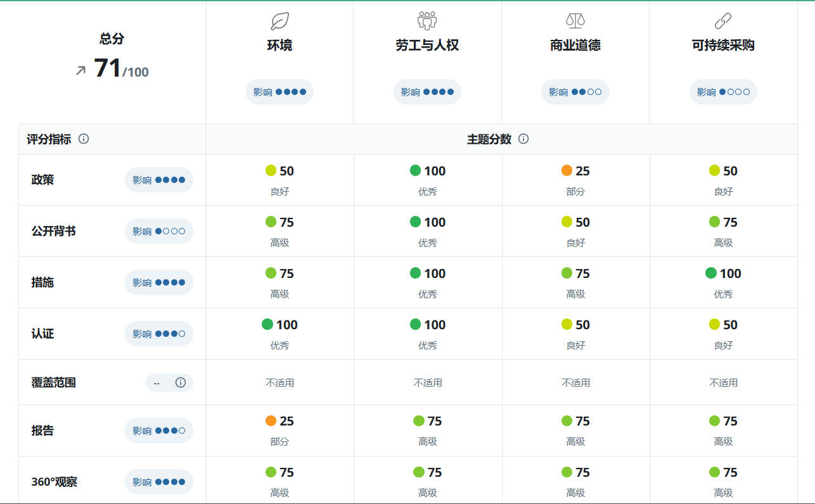Click the 影响 badge under the 商业道德 header

coord(575,91)
